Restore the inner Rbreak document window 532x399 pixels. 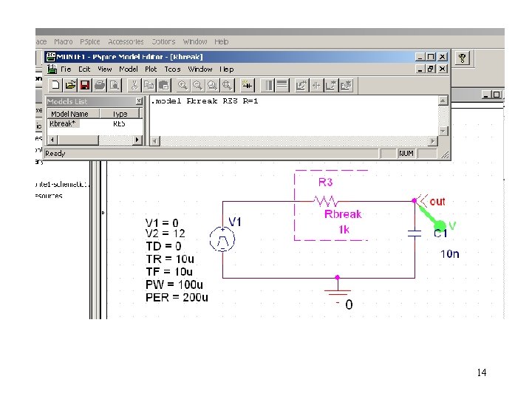point(431,69)
